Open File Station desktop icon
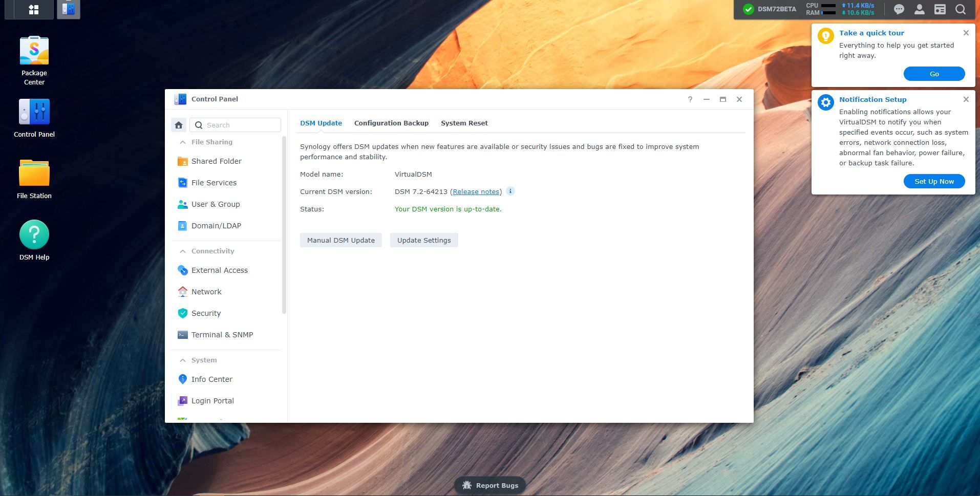The image size is (980, 496). [34, 179]
